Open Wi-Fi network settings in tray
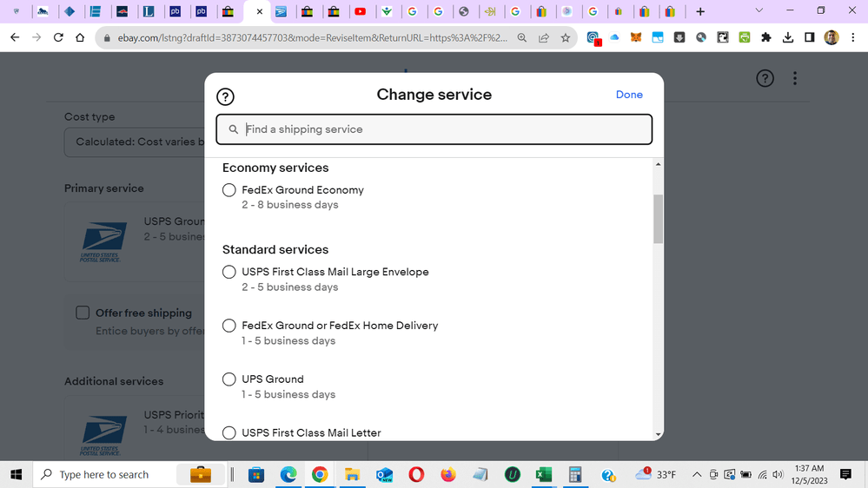Screen dimensions: 868x488 click(763, 475)
